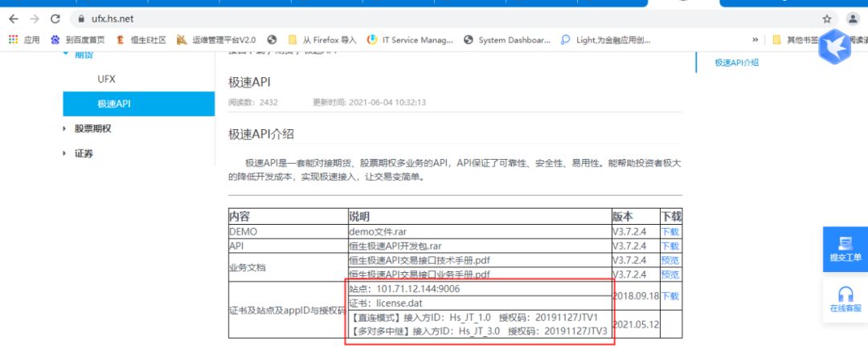Click 更新时间: 2021-06-04 10:32:13 text
This screenshot has height=358, width=868.
(x=369, y=102)
